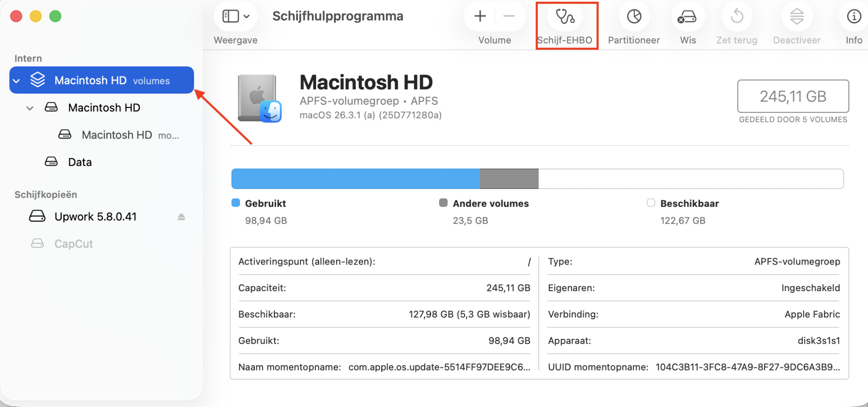Click the Naam momentopname com.apple.os.update value
868x407 pixels.
pos(439,367)
